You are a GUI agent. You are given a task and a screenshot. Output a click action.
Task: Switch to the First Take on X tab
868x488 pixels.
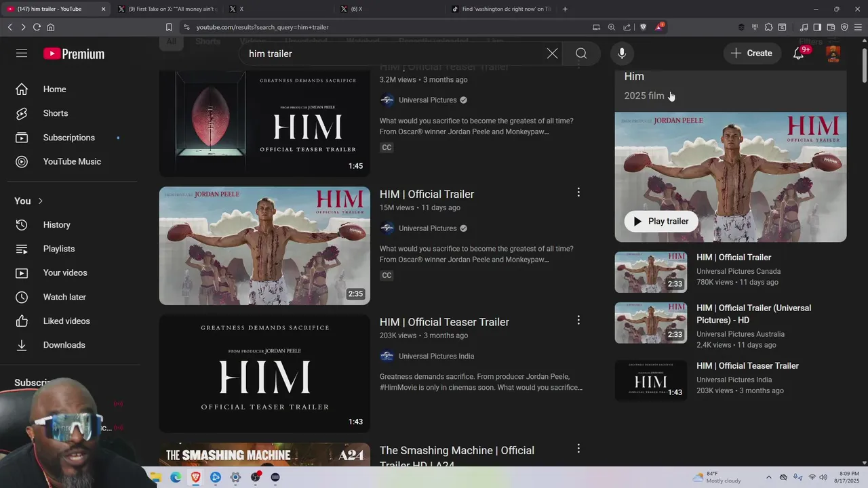[x=167, y=9]
